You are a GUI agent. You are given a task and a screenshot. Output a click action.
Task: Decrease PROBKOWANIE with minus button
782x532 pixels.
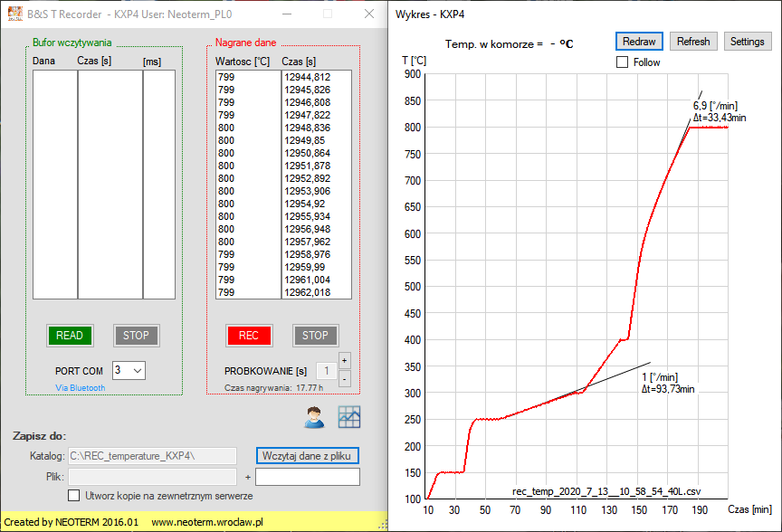[x=345, y=379]
